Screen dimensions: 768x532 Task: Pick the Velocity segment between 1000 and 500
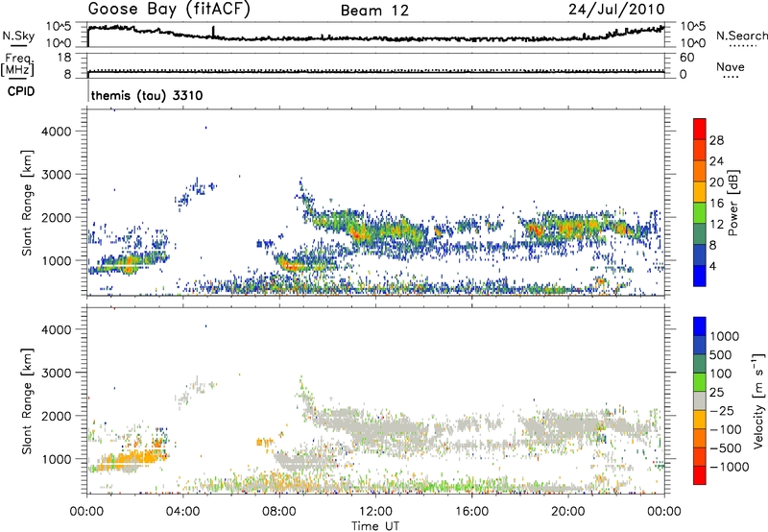pos(700,345)
